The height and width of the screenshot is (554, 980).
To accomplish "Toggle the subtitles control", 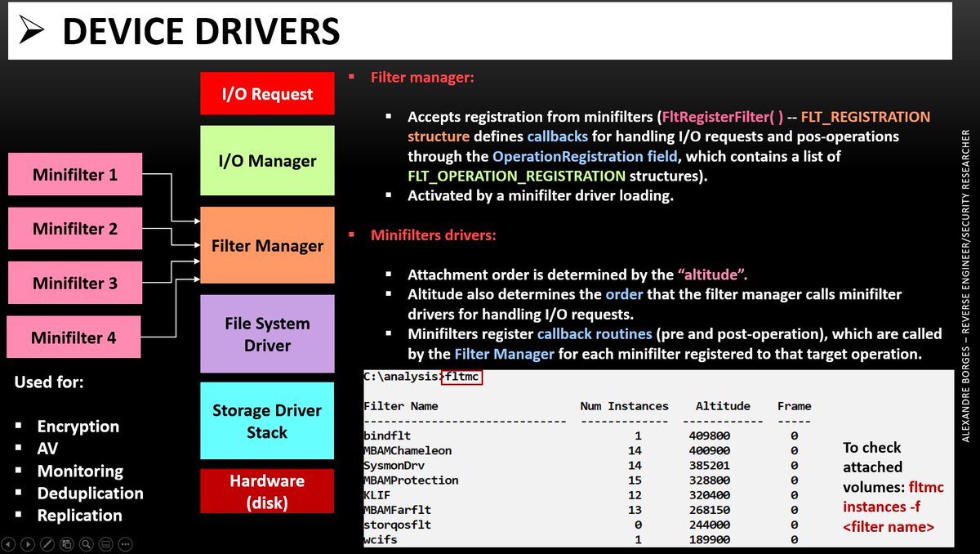I will click(105, 543).
